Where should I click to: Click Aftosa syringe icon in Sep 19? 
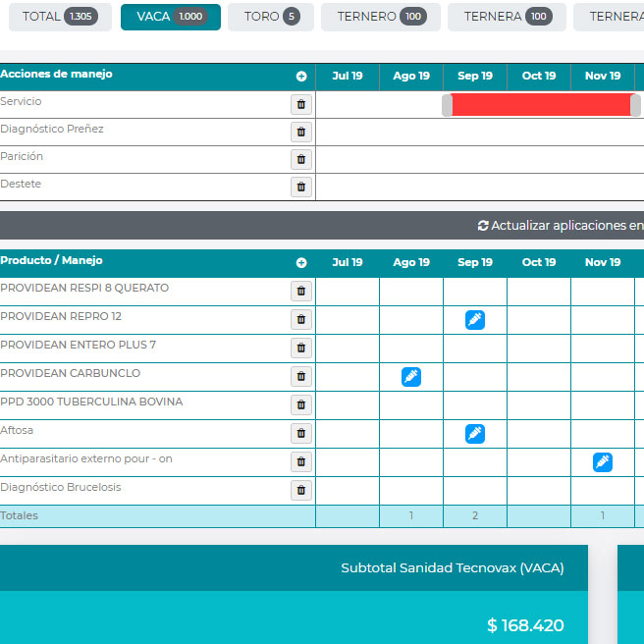click(475, 433)
